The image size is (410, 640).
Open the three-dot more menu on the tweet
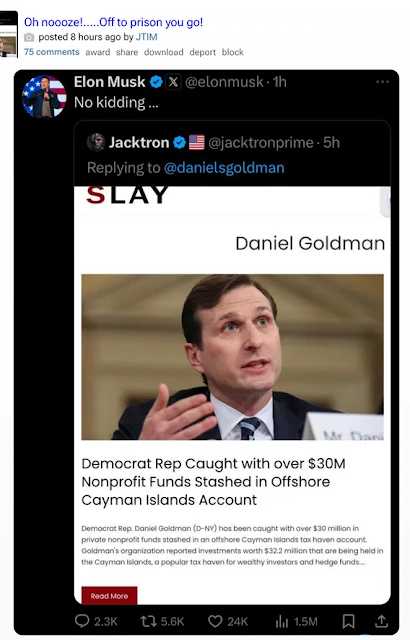[382, 82]
